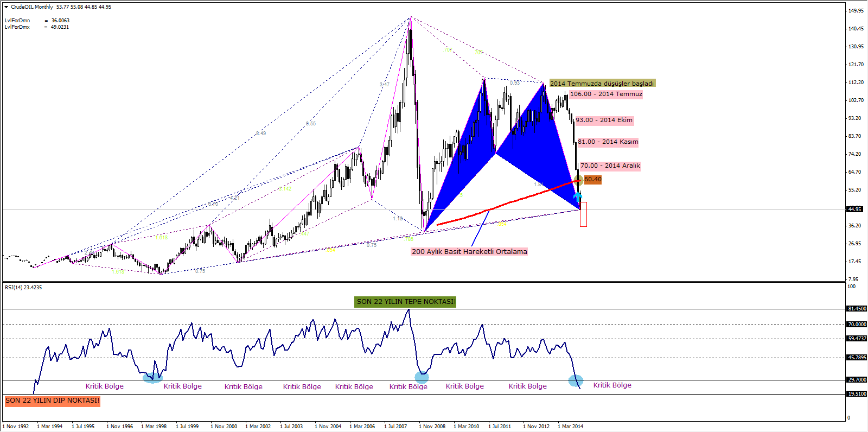
Task: Select the "70.00 - 2014 Aralık" annotation
Action: click(x=610, y=166)
